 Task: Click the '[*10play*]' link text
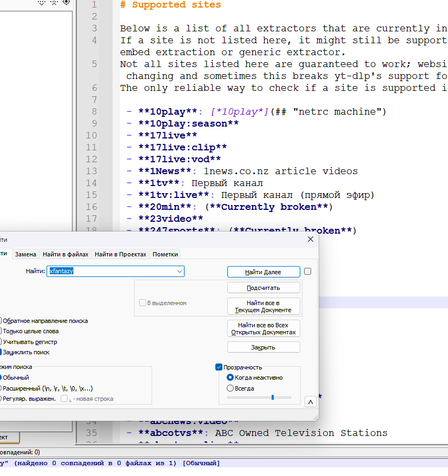pyautogui.click(x=239, y=112)
